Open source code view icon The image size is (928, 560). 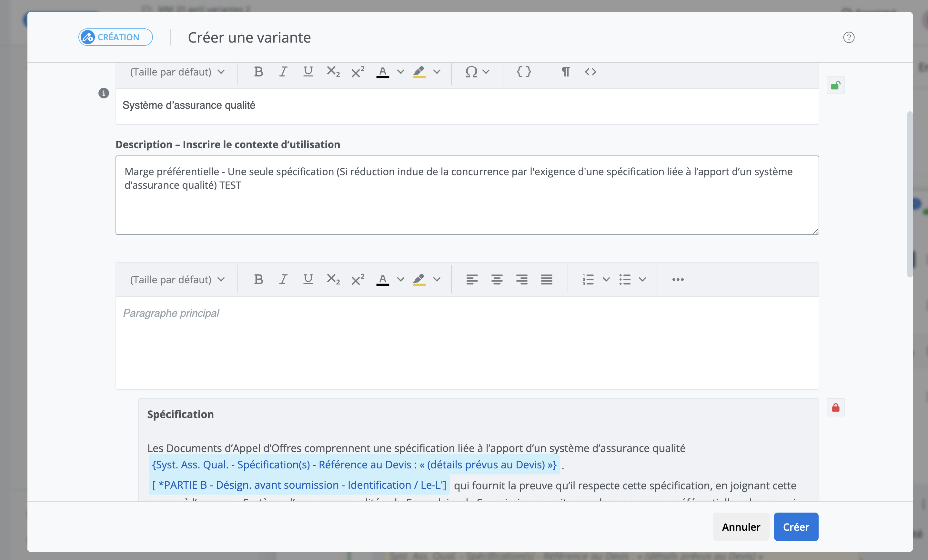click(590, 72)
